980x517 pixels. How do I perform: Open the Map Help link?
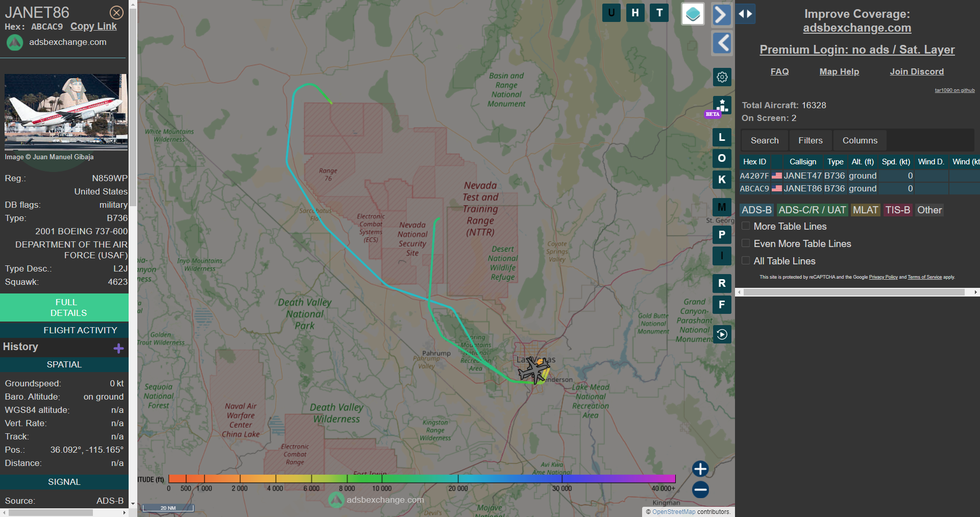[x=839, y=71]
